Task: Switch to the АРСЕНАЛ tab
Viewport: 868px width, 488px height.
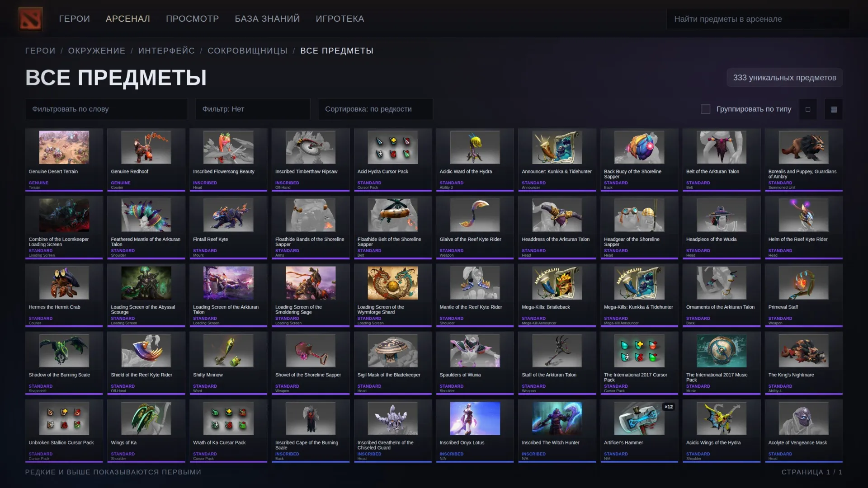Action: point(127,19)
